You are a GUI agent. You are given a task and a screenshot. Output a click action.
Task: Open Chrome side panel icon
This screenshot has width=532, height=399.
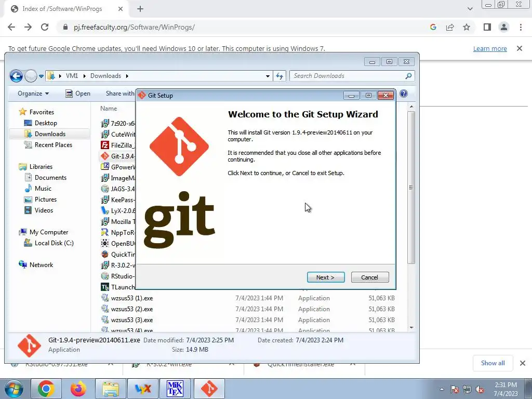coord(487,27)
